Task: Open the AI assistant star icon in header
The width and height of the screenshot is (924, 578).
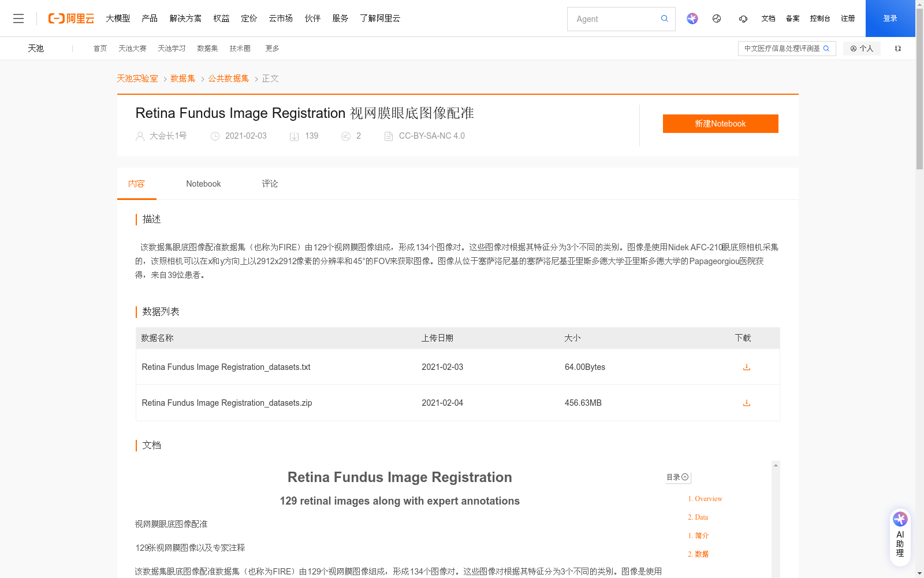Action: click(x=692, y=18)
